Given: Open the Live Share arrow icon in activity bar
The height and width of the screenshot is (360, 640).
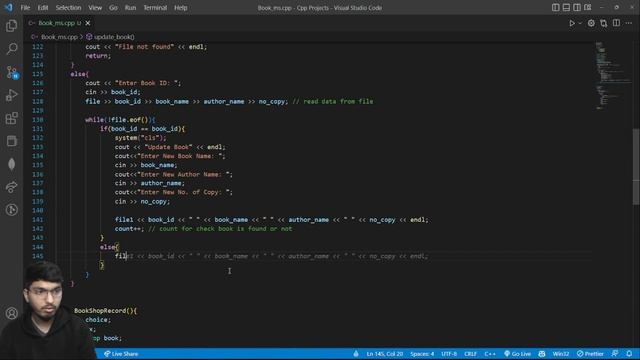Looking at the screenshot, I should (x=11, y=187).
